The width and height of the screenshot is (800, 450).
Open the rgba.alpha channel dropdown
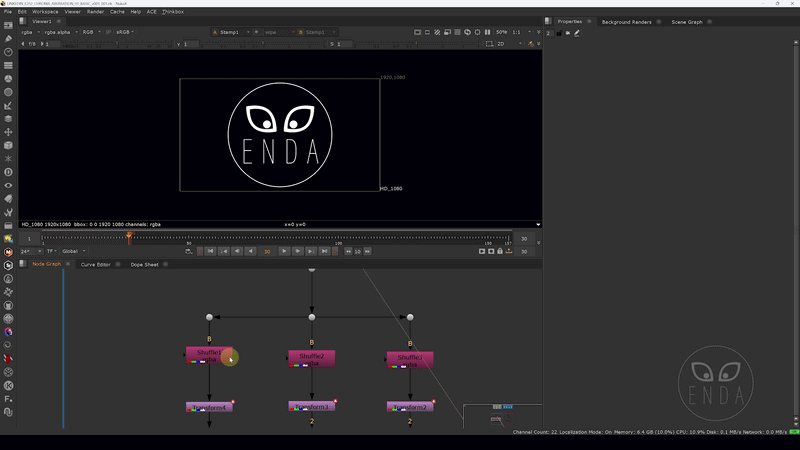pos(61,32)
